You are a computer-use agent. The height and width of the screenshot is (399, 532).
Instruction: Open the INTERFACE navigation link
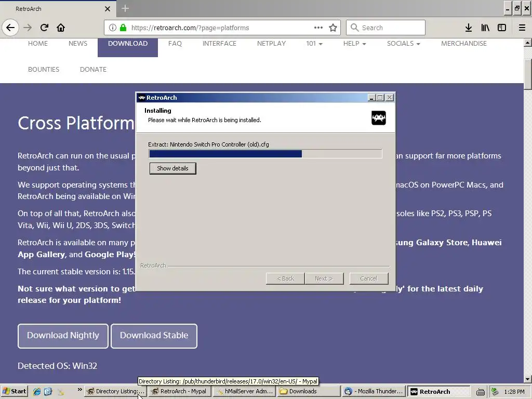point(219,44)
